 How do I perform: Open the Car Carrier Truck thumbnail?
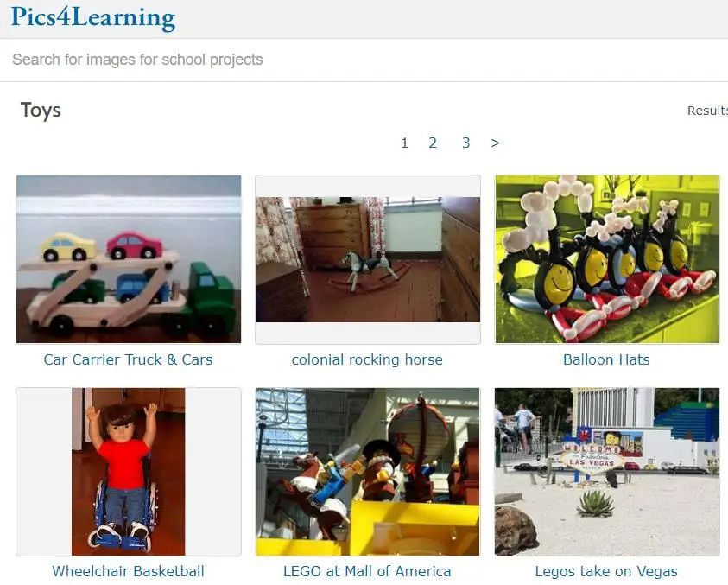pyautogui.click(x=129, y=259)
